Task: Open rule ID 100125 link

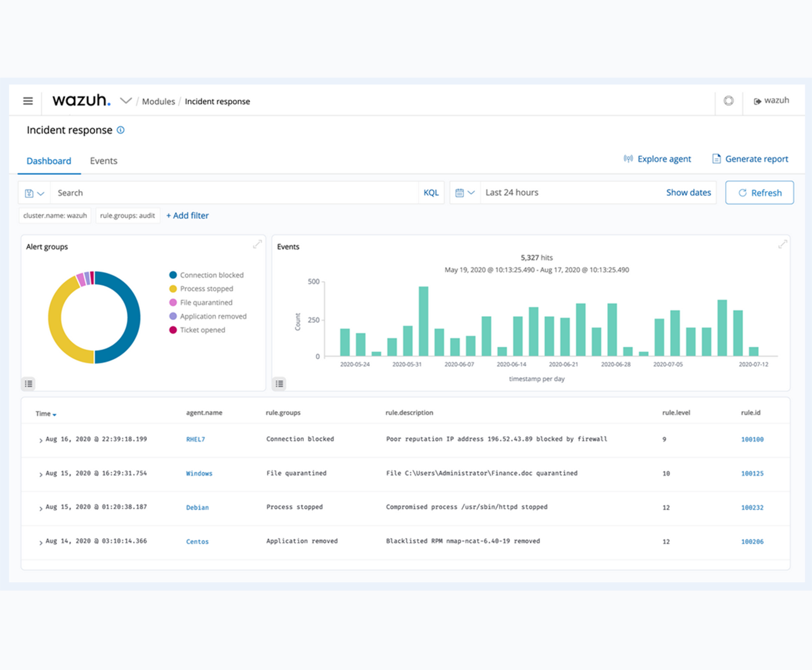Action: click(x=752, y=473)
